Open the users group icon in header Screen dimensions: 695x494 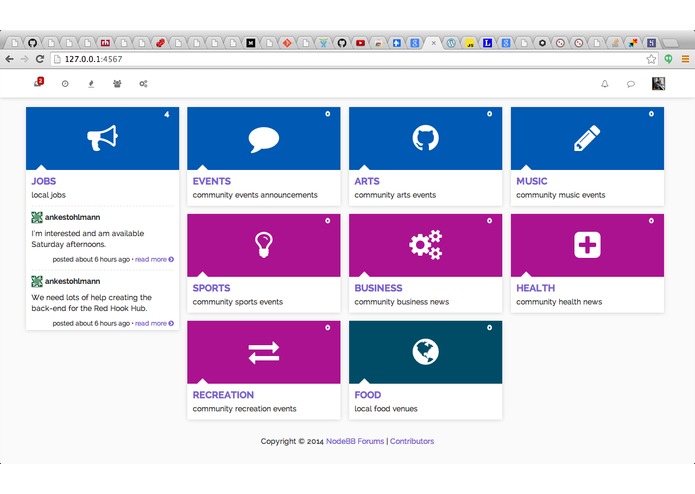pyautogui.click(x=117, y=83)
